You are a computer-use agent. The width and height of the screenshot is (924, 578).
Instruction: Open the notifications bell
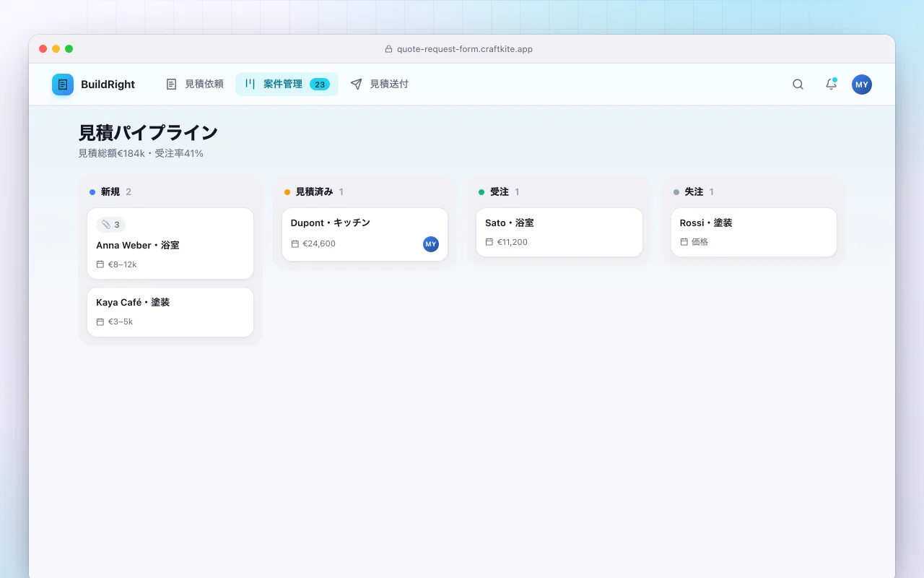(x=831, y=85)
